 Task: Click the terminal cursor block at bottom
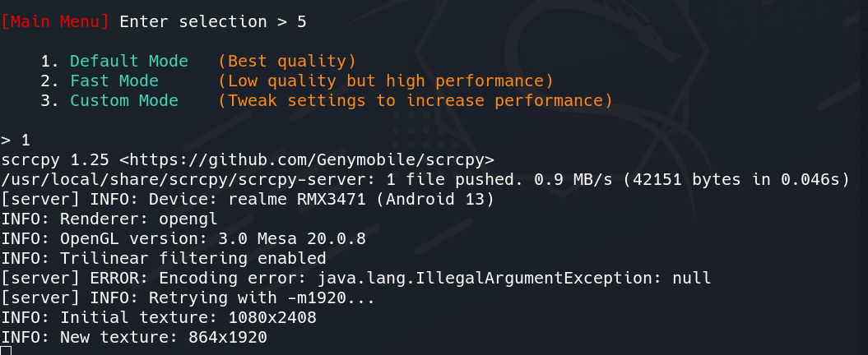tap(6, 351)
